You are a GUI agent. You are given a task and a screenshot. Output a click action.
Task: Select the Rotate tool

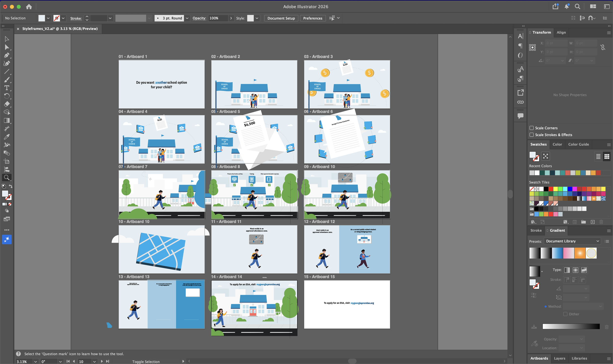tap(7, 96)
